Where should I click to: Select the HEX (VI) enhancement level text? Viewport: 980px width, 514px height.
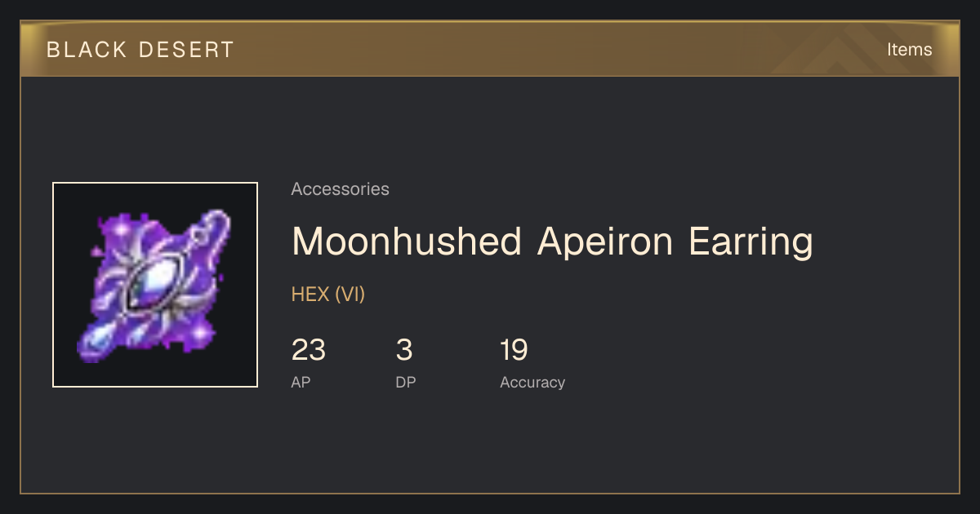pos(328,295)
